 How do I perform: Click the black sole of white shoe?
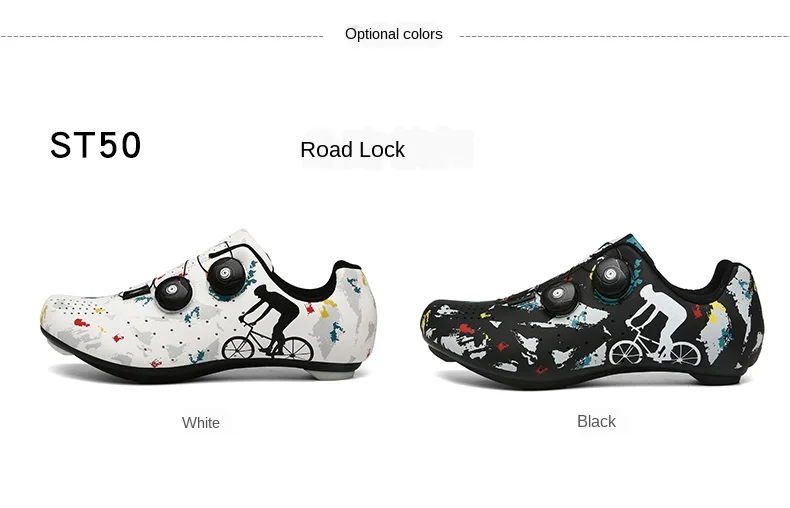point(202,372)
